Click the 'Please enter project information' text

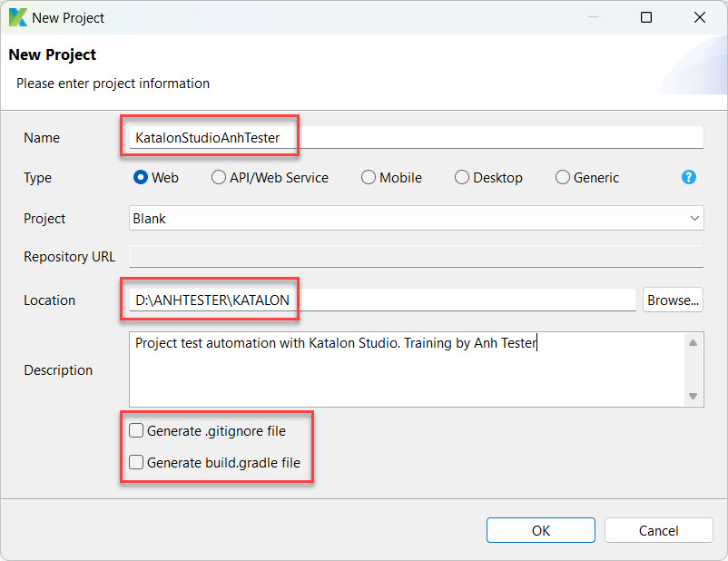113,84
